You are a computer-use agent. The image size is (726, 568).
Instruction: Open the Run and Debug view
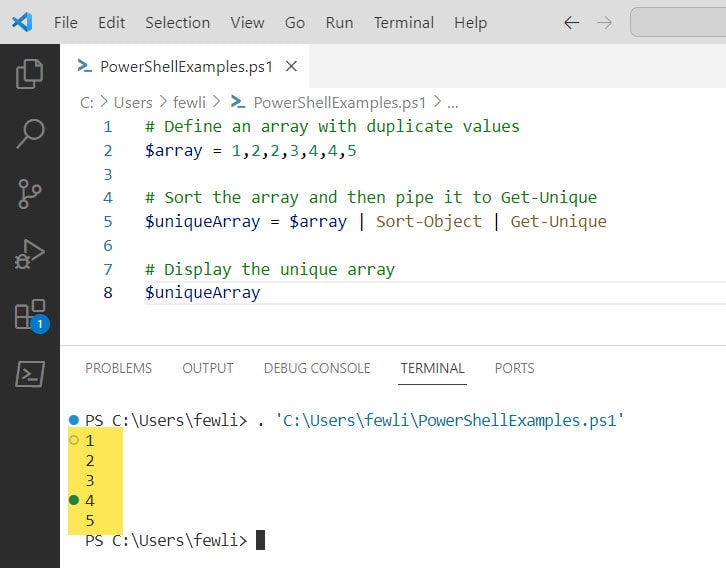click(30, 254)
